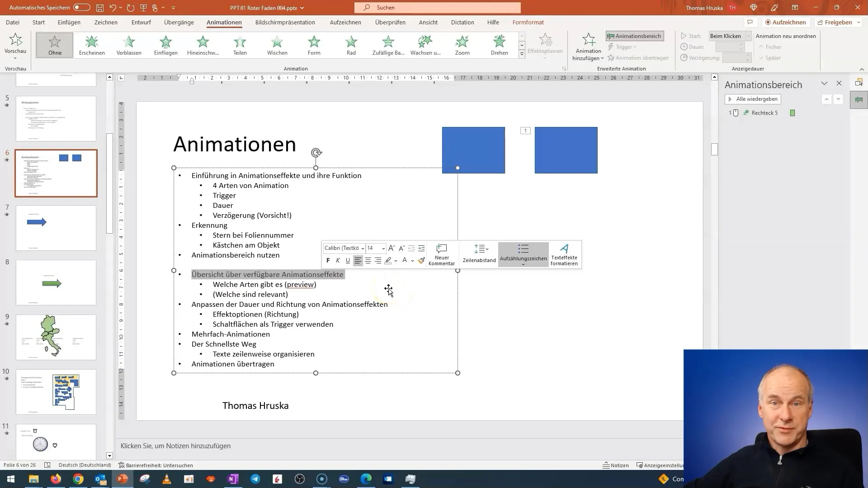
Task: Click the Undo arrow icon
Action: tap(113, 8)
